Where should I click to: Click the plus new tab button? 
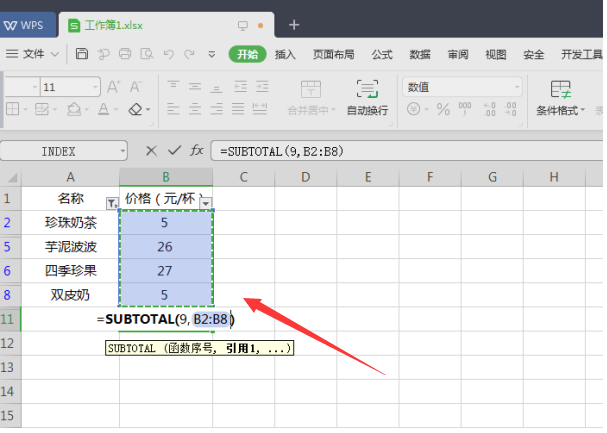[294, 25]
